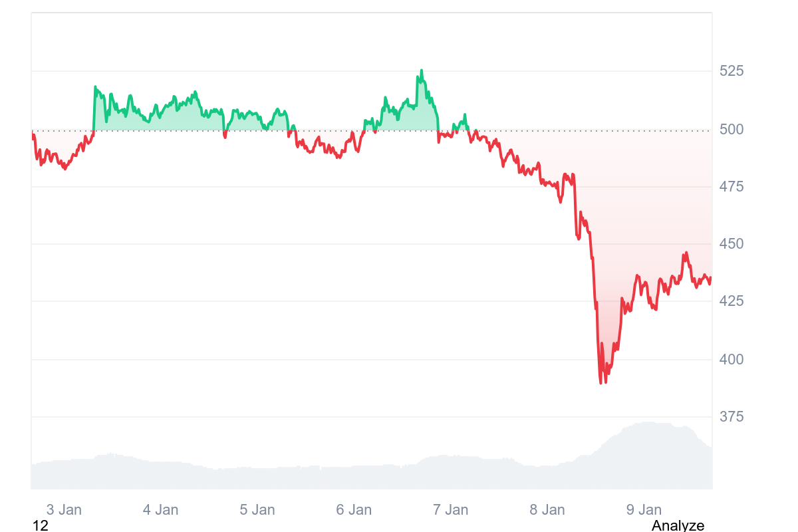
Task: Click the 425 price axis label
Action: tap(731, 301)
